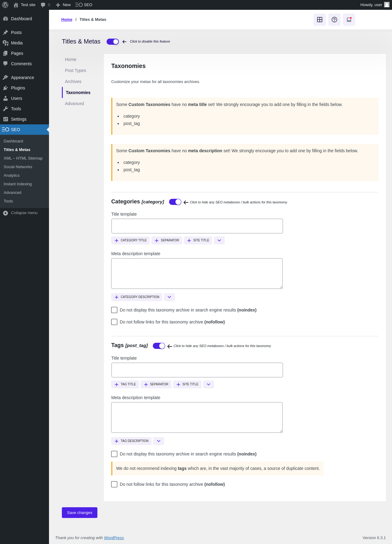Select the Taxonomies tab

pyautogui.click(x=78, y=93)
